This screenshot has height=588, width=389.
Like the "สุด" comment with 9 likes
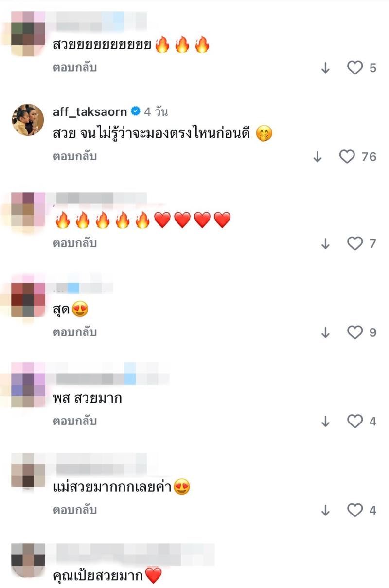pos(355,332)
